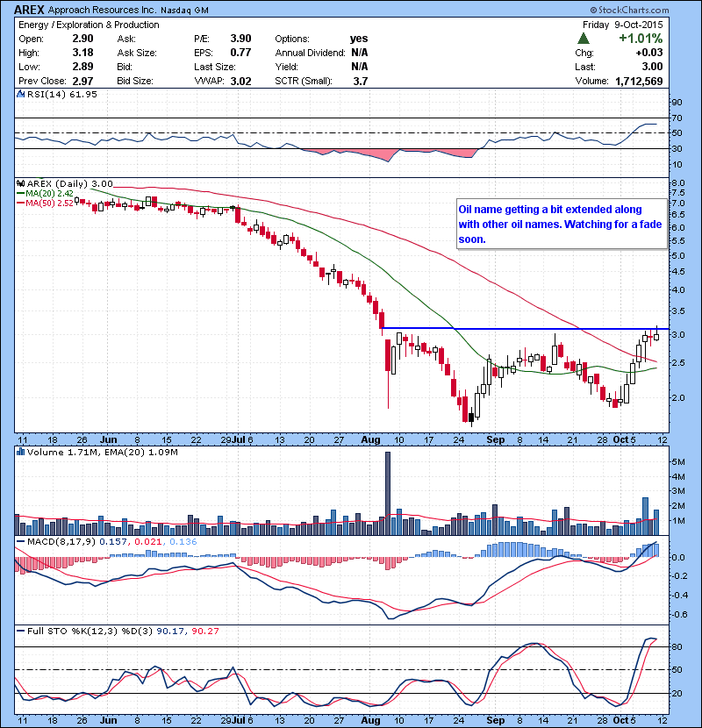This screenshot has width=702, height=728.
Task: Click the SCTR (Small) value 3.7
Action: (361, 81)
